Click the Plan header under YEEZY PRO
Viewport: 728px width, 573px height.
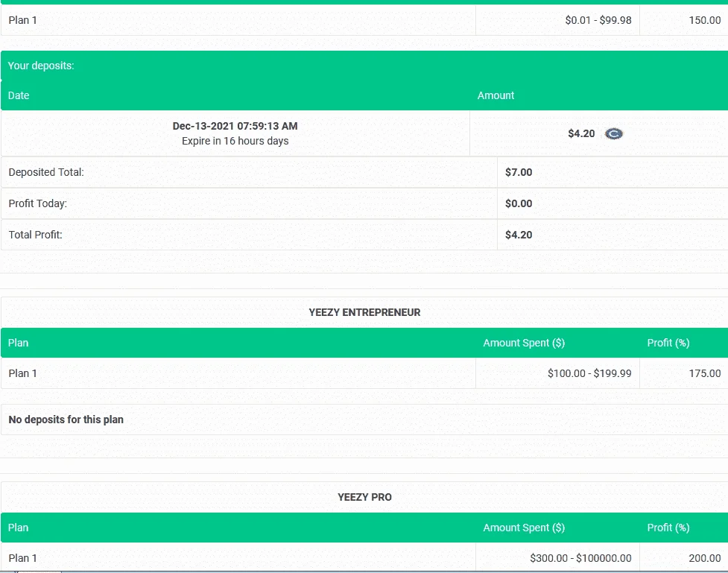[x=18, y=528]
